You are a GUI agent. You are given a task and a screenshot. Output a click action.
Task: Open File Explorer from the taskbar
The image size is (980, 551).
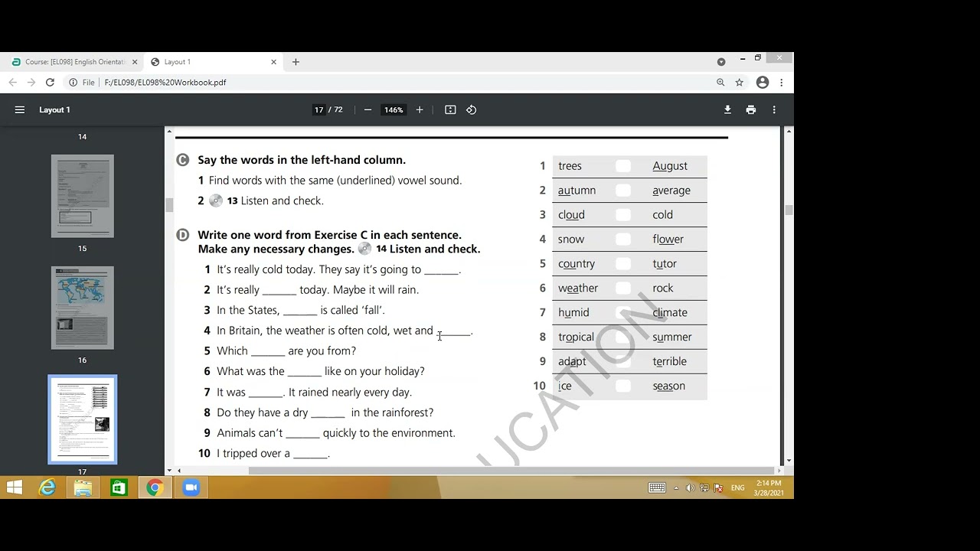83,487
